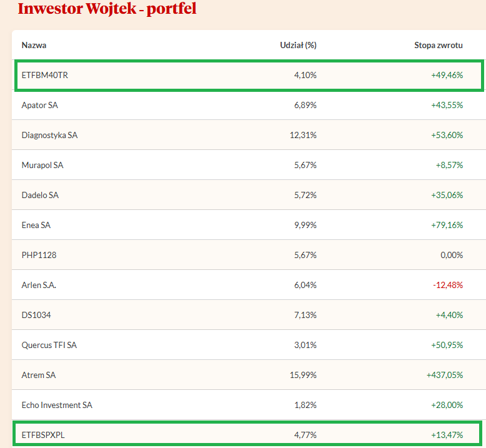This screenshot has height=448, width=486.
Task: Select the Diagnostyka SA name cell
Action: point(49,135)
